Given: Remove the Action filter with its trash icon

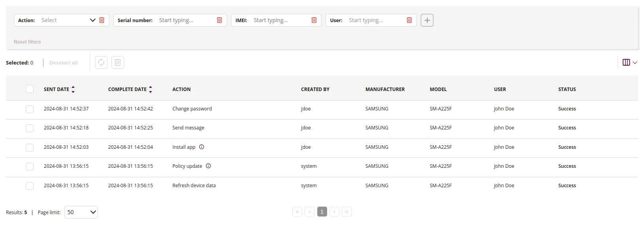Looking at the screenshot, I should pos(102,20).
